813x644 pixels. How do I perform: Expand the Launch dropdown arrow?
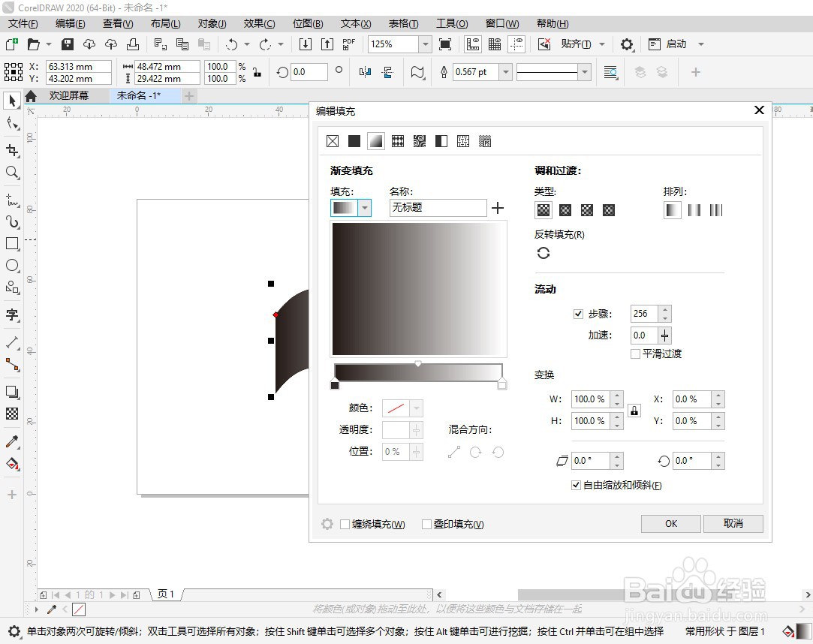pyautogui.click(x=701, y=44)
